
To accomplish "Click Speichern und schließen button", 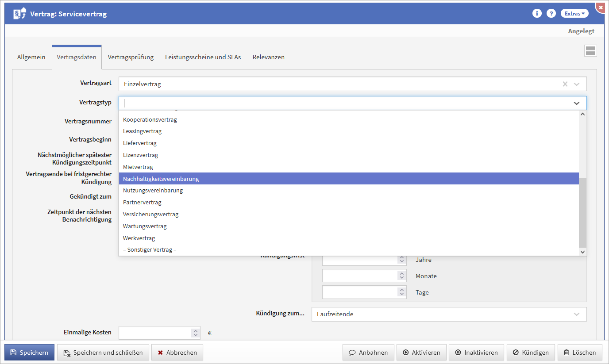I will pos(103,353).
